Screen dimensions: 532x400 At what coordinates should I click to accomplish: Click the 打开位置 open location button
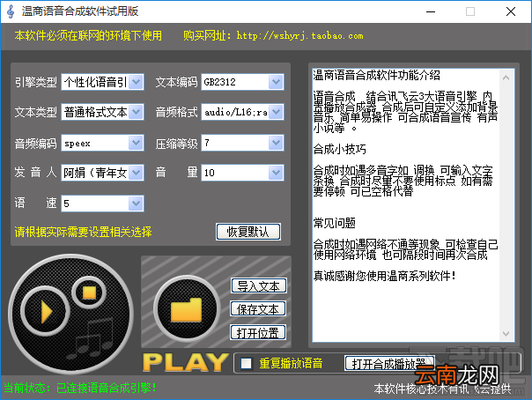[258, 332]
